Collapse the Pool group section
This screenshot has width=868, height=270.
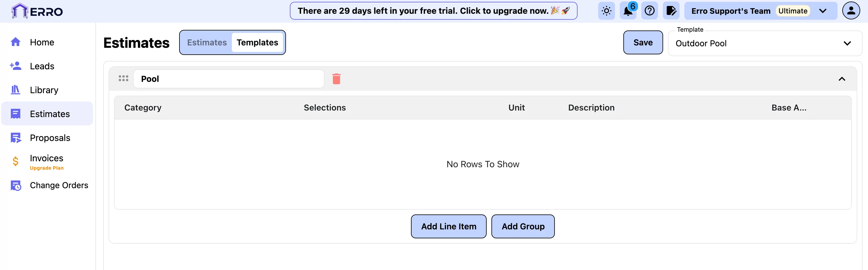click(x=842, y=79)
